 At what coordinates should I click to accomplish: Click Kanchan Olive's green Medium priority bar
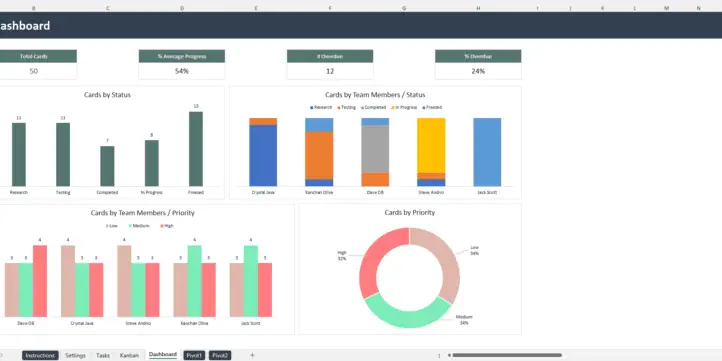194,281
